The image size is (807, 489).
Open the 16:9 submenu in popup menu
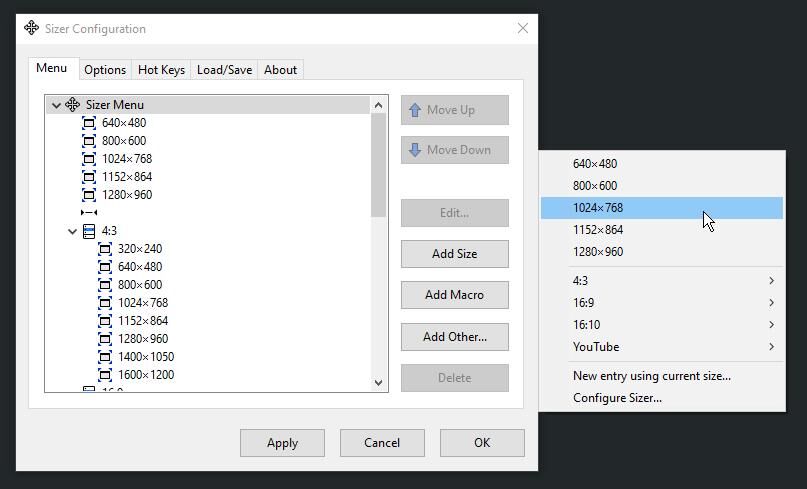(x=662, y=303)
